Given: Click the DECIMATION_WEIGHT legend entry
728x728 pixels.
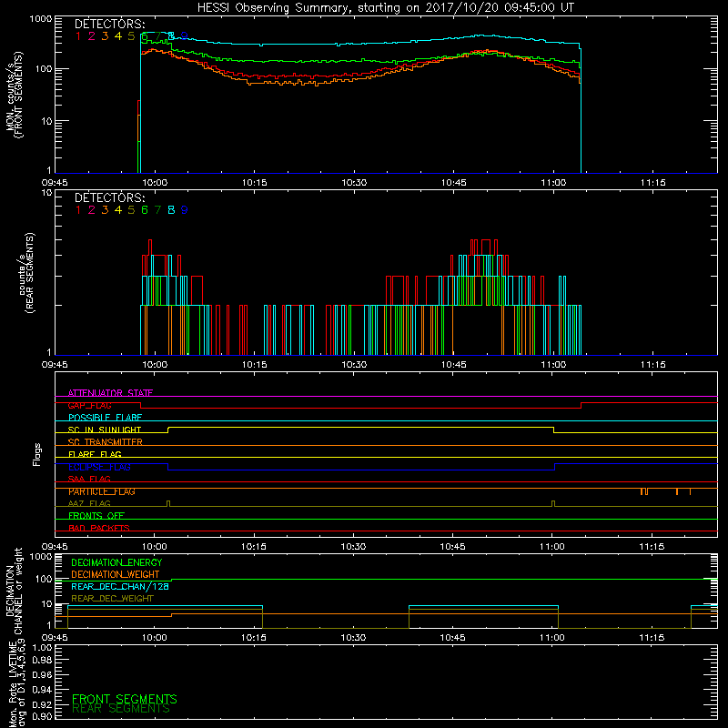Looking at the screenshot, I should (116, 574).
